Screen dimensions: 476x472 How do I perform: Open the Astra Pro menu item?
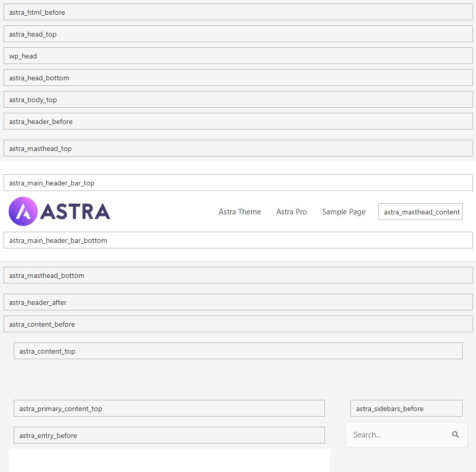coord(291,212)
